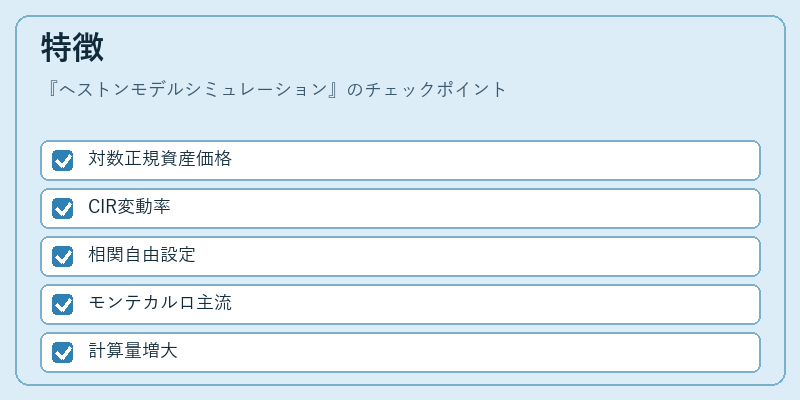Click empty space in 対数正規資産価格 row

(x=495, y=160)
